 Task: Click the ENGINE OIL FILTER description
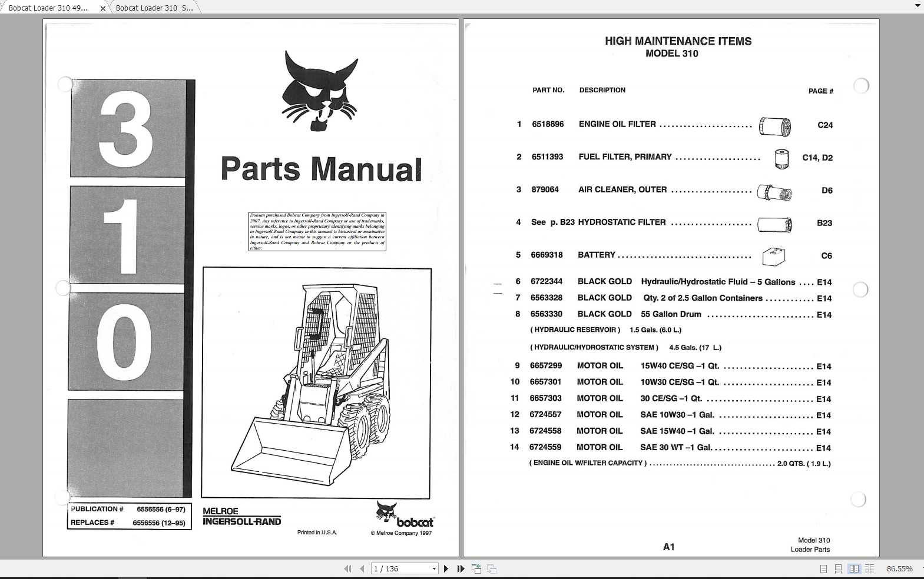click(x=617, y=124)
